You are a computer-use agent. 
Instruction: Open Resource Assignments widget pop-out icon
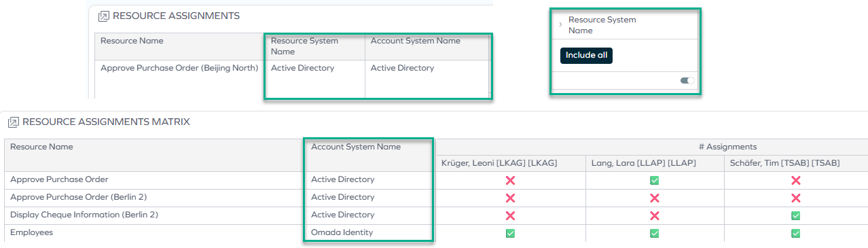click(103, 16)
